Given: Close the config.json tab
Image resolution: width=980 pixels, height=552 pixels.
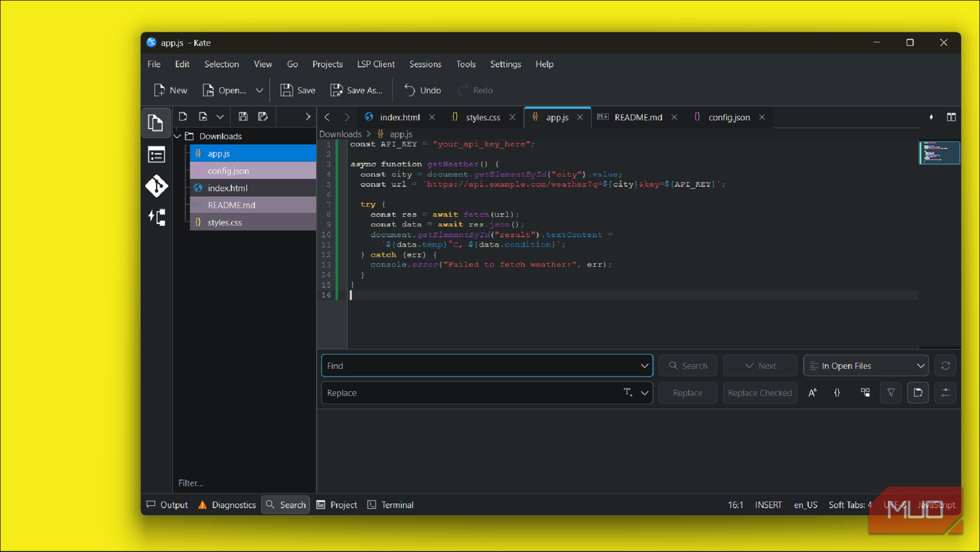Looking at the screenshot, I should pyautogui.click(x=762, y=117).
